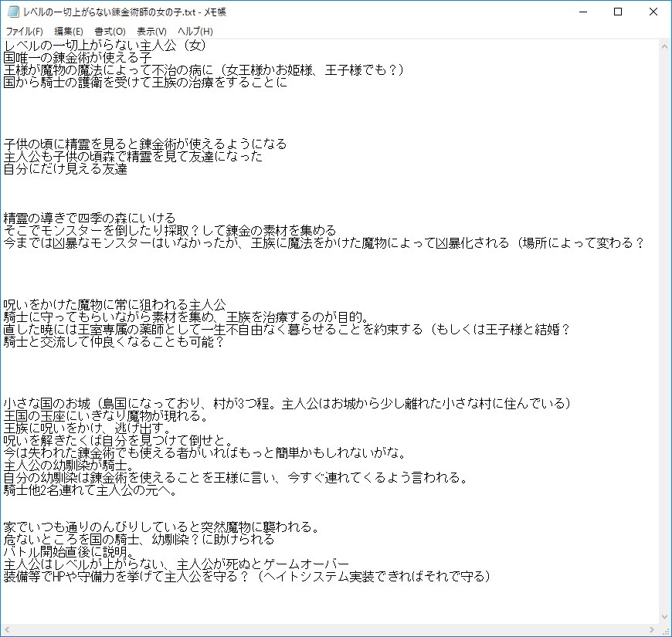Click the line レベルの一切上がらない主人公（女）

tap(105, 45)
